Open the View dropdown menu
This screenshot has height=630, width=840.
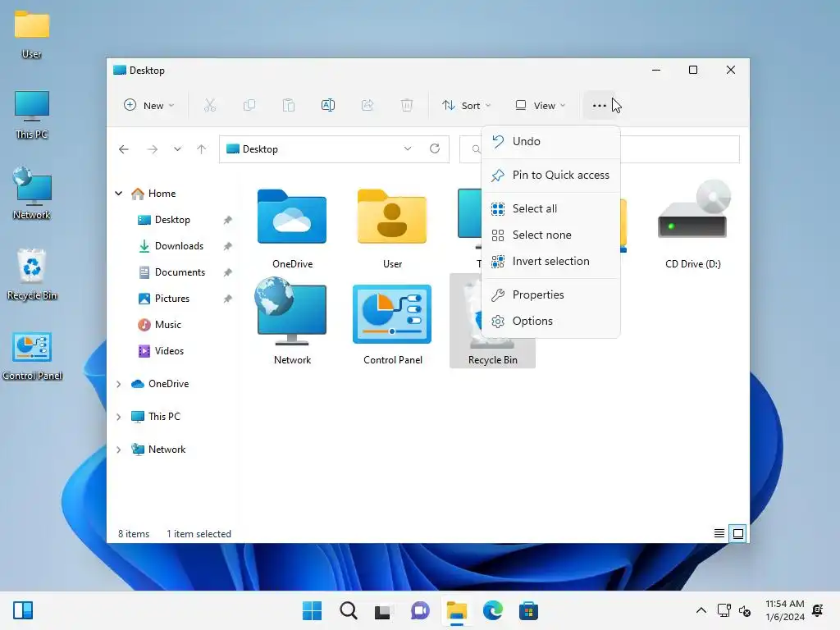pyautogui.click(x=540, y=106)
